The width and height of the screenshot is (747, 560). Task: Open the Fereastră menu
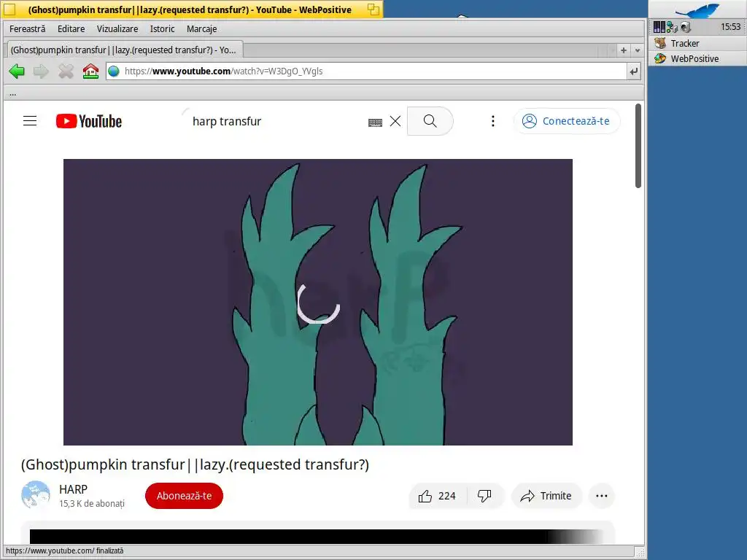point(28,29)
